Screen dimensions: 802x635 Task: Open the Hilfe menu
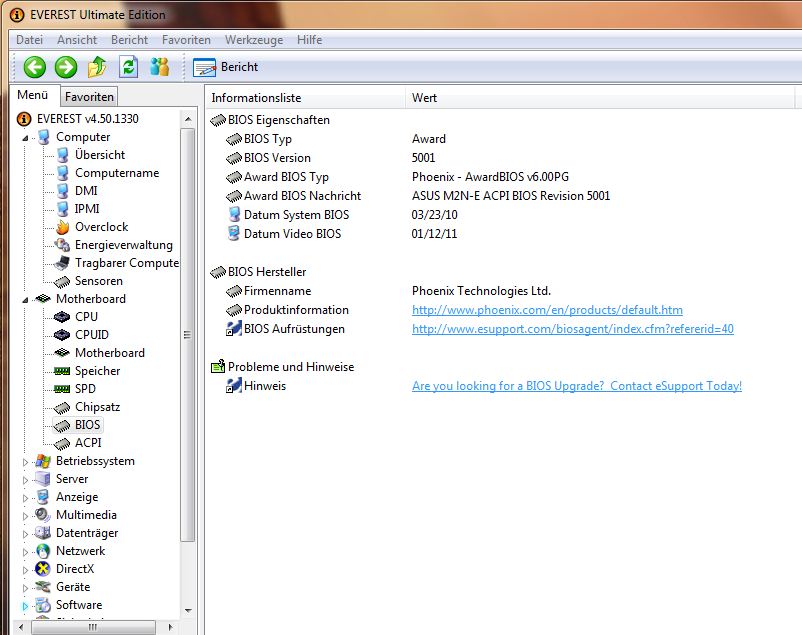tap(309, 40)
